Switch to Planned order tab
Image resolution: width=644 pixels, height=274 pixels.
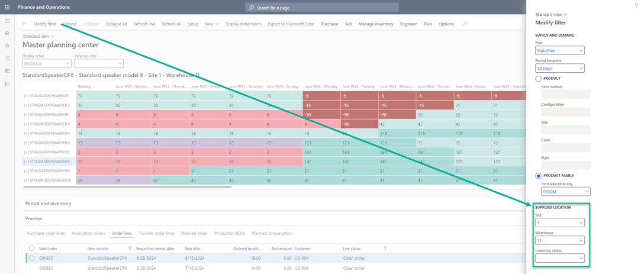pos(194,233)
